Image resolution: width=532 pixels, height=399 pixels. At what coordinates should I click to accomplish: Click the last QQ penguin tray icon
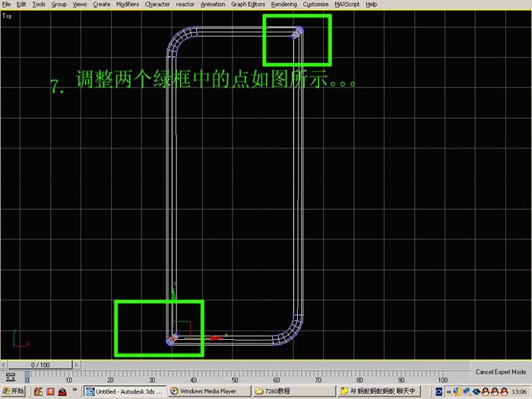504,392
